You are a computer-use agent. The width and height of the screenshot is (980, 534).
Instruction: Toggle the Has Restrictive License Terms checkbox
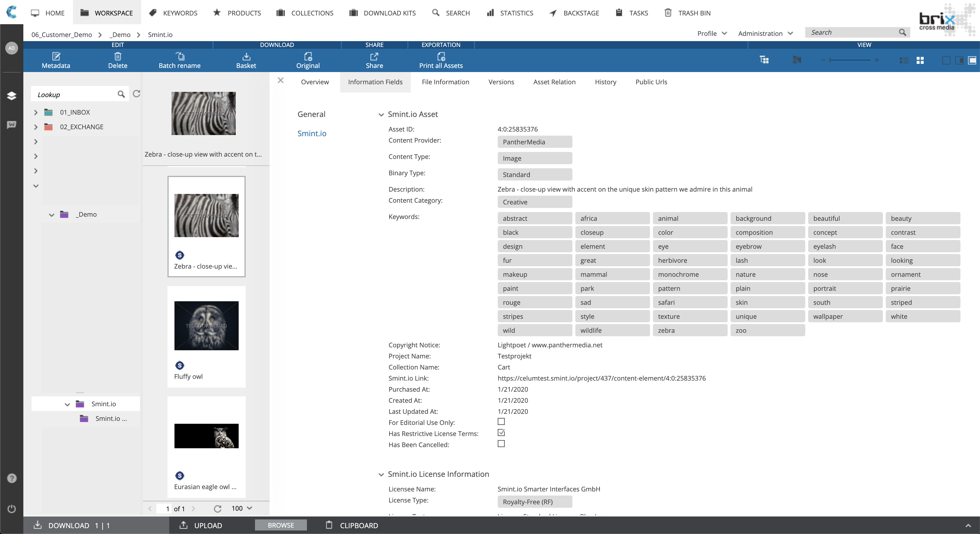click(501, 433)
